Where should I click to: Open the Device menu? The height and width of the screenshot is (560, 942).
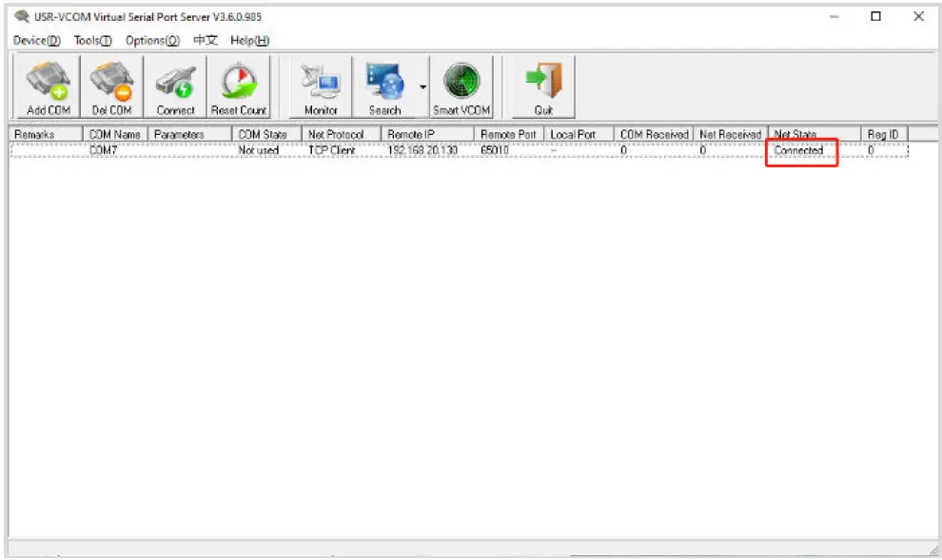coord(37,40)
